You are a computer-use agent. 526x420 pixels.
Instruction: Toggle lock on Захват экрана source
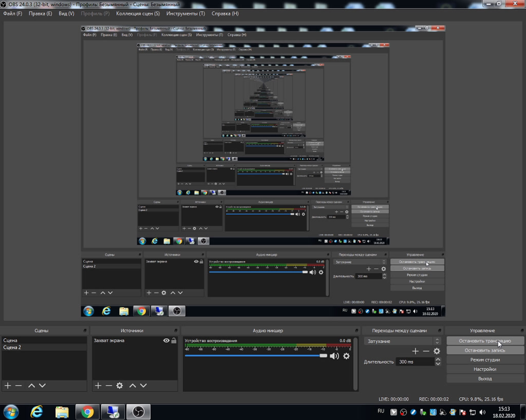coord(174,341)
